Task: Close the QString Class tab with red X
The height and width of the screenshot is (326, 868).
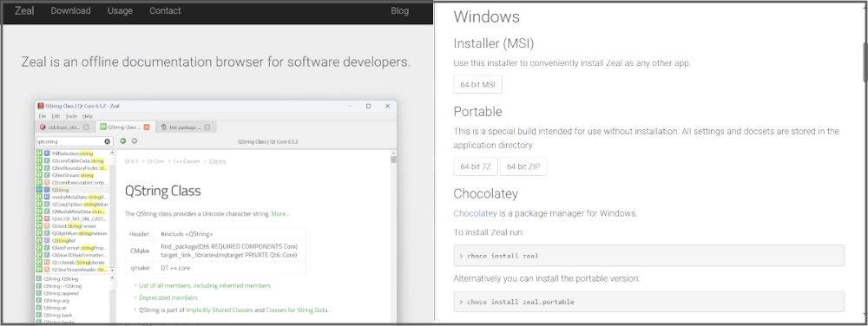Action: point(147,127)
